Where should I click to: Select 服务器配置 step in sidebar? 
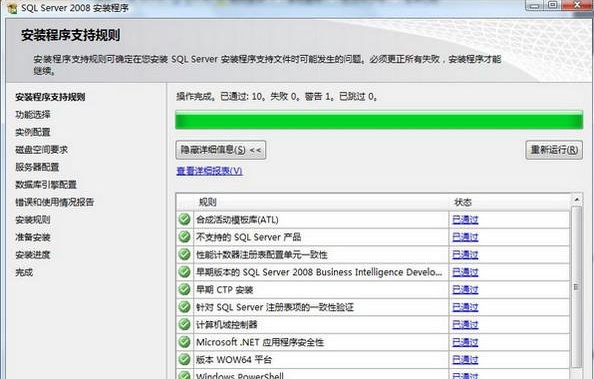(37, 167)
